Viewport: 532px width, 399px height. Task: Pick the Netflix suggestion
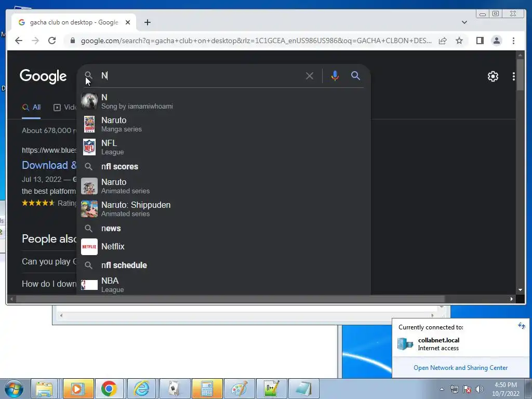(223, 247)
